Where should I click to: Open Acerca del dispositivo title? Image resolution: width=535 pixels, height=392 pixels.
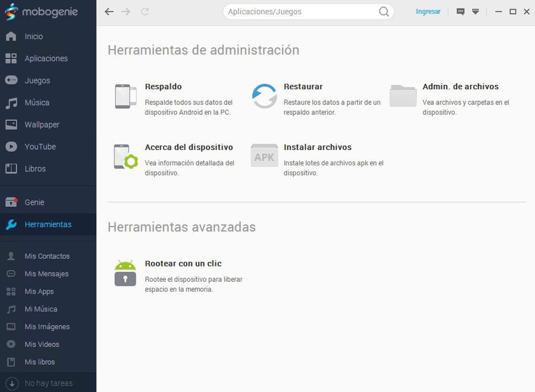click(x=189, y=147)
